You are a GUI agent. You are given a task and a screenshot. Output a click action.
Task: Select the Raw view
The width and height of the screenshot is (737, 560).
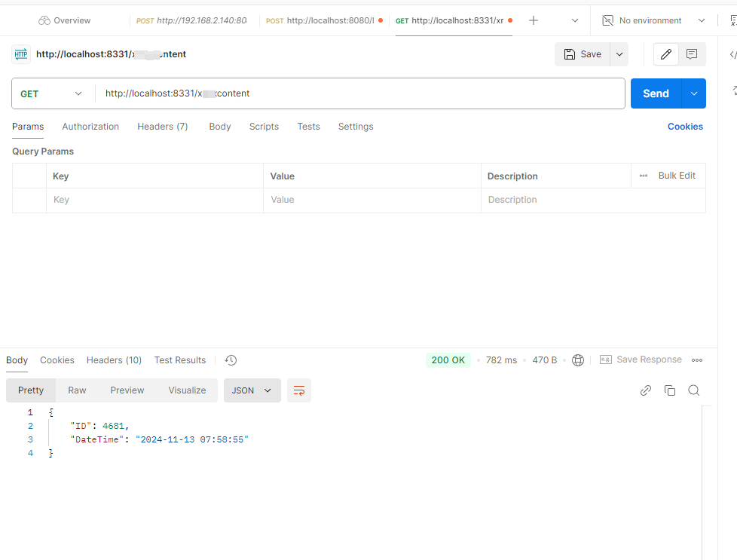click(x=77, y=390)
